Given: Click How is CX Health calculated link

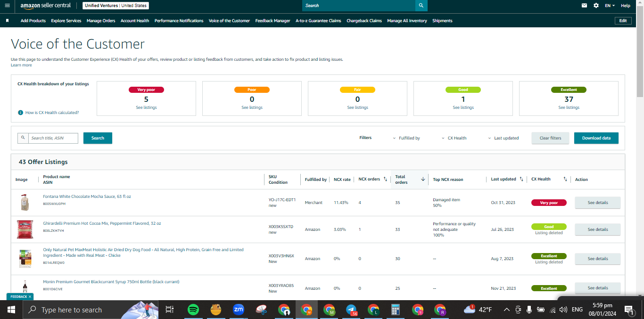Looking at the screenshot, I should (52, 113).
